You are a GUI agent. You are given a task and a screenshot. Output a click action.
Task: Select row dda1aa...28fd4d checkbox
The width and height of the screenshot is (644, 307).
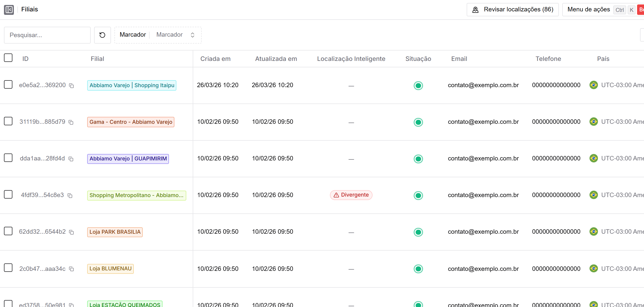8,158
